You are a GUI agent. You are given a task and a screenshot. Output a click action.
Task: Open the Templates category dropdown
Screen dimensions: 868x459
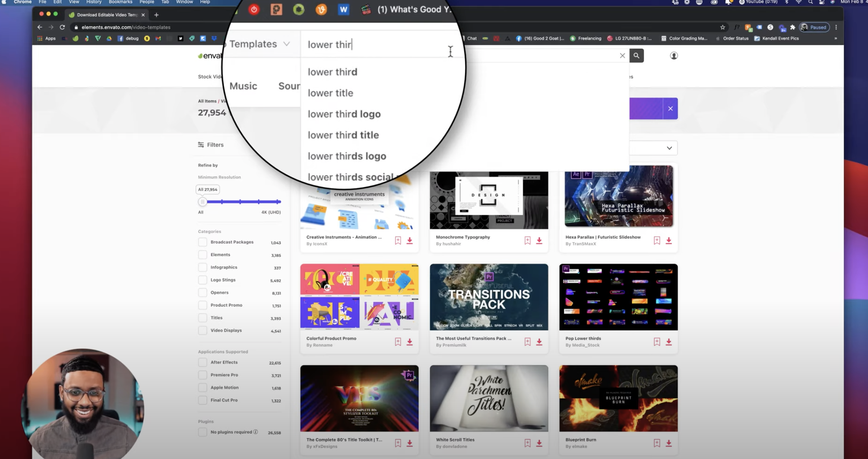(260, 44)
